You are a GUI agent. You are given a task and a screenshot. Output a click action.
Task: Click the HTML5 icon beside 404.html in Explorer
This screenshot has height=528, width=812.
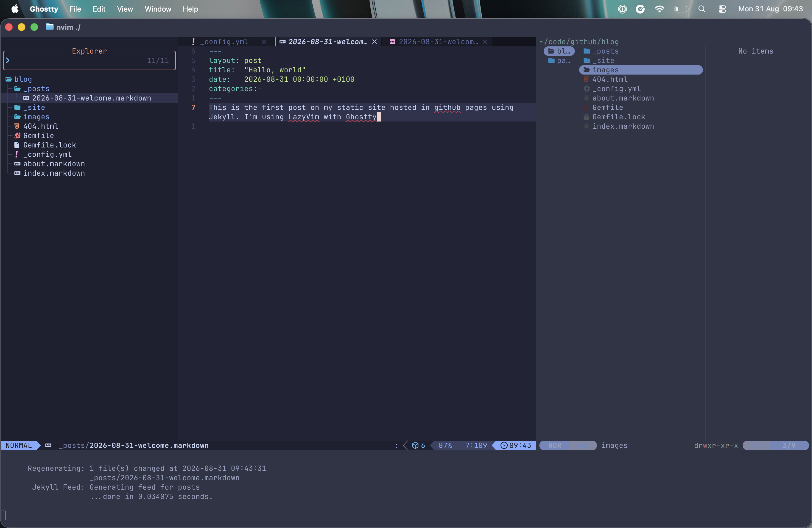click(17, 126)
